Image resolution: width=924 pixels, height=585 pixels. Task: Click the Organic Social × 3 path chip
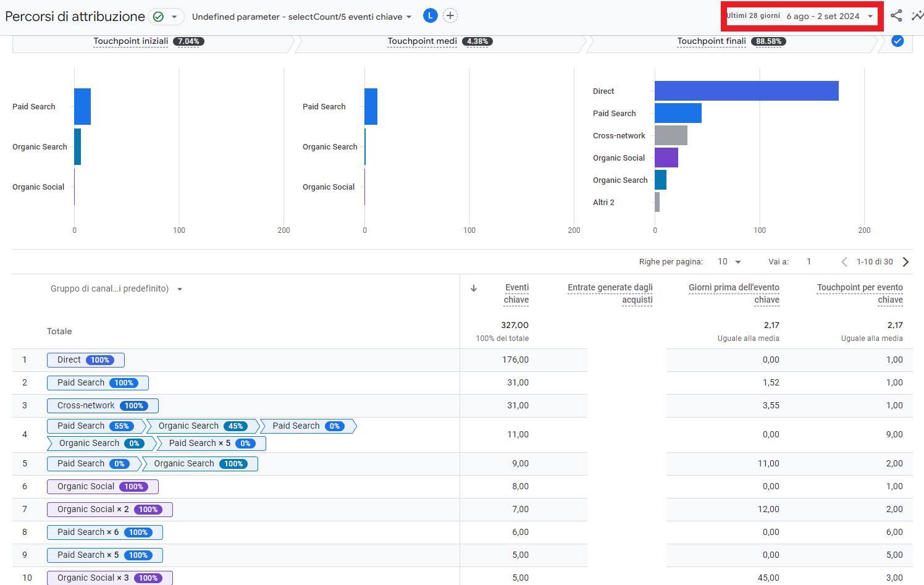point(110,578)
